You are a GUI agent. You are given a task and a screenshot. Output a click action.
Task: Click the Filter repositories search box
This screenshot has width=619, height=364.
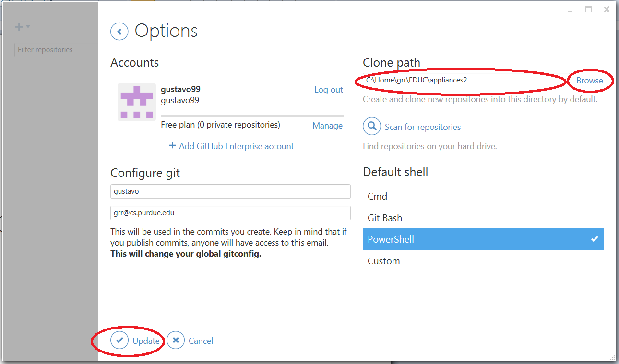(x=56, y=50)
